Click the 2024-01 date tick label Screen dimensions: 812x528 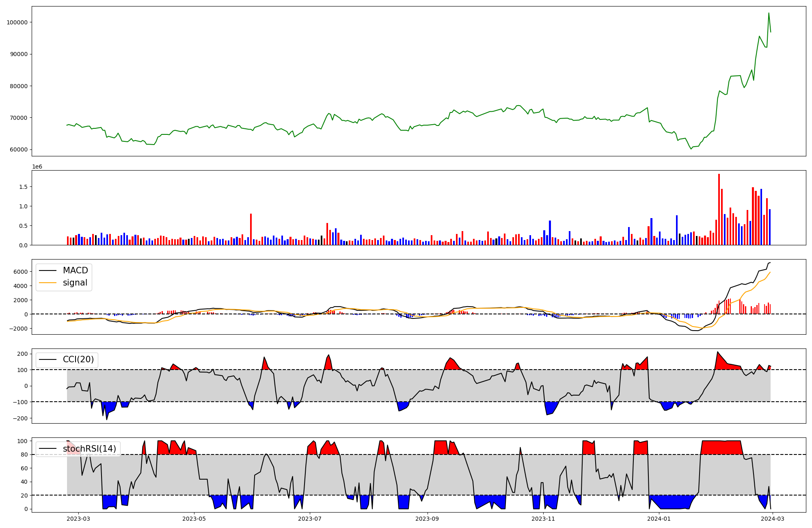659,519
